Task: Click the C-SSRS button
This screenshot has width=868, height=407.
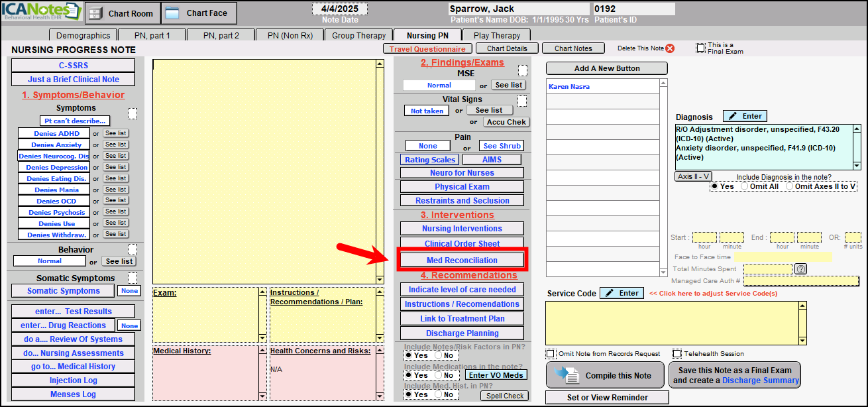Action: (x=73, y=65)
